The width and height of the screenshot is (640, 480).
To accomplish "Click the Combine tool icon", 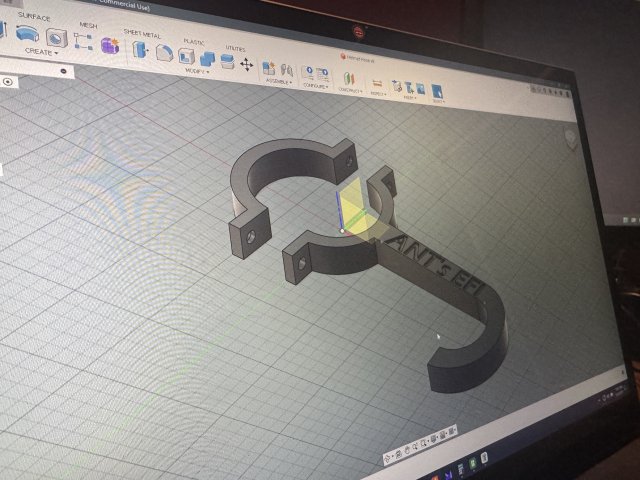I will (207, 59).
